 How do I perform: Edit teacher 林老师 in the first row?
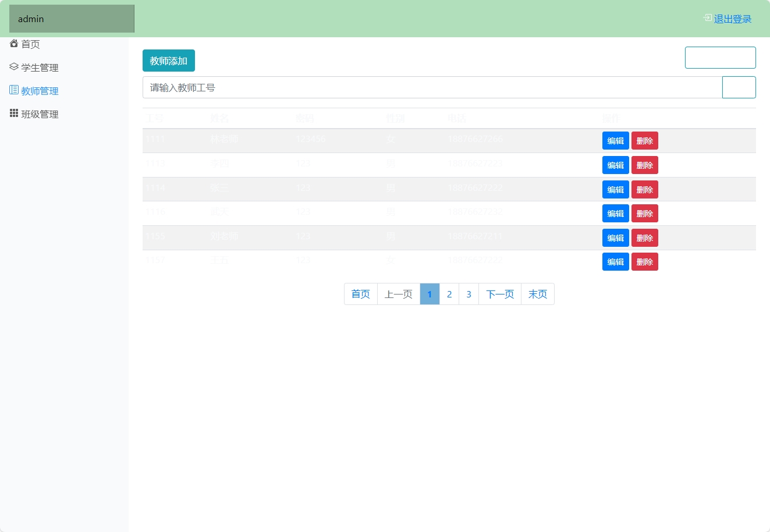pos(615,140)
